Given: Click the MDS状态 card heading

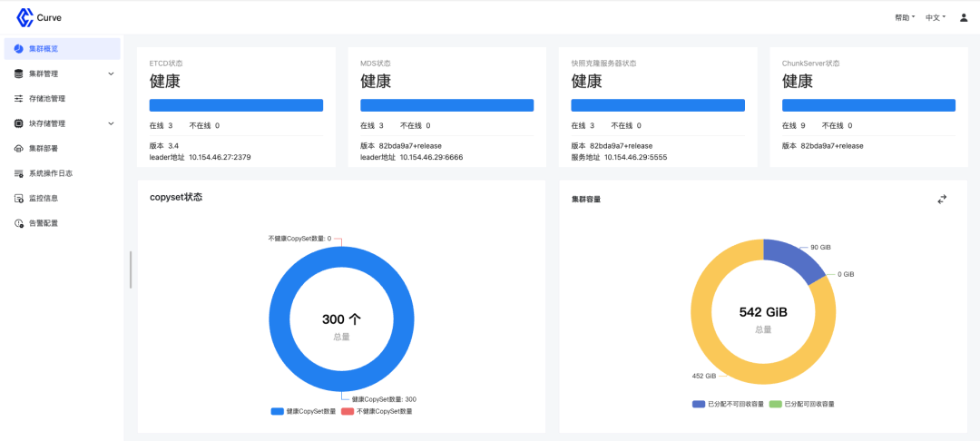Looking at the screenshot, I should (376, 64).
